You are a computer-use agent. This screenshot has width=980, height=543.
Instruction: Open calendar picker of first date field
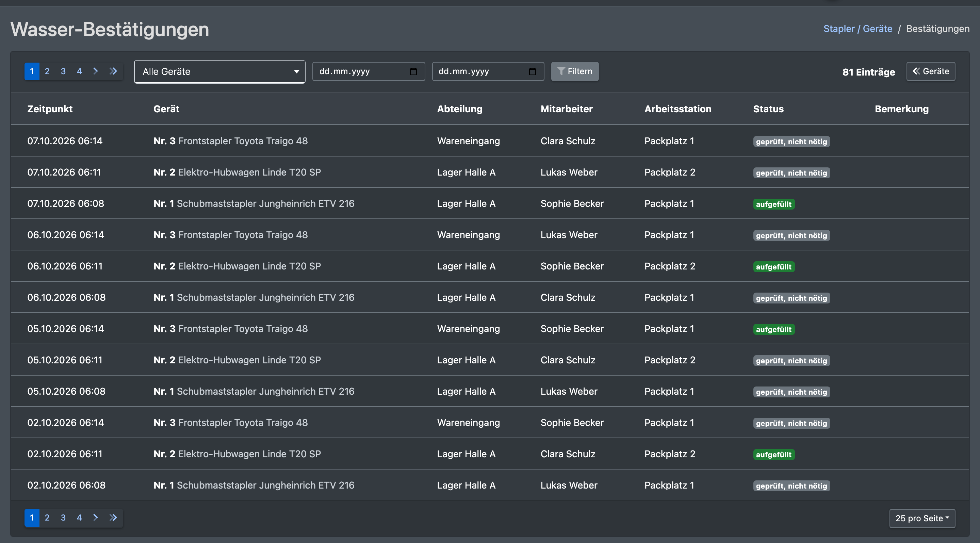pyautogui.click(x=413, y=71)
